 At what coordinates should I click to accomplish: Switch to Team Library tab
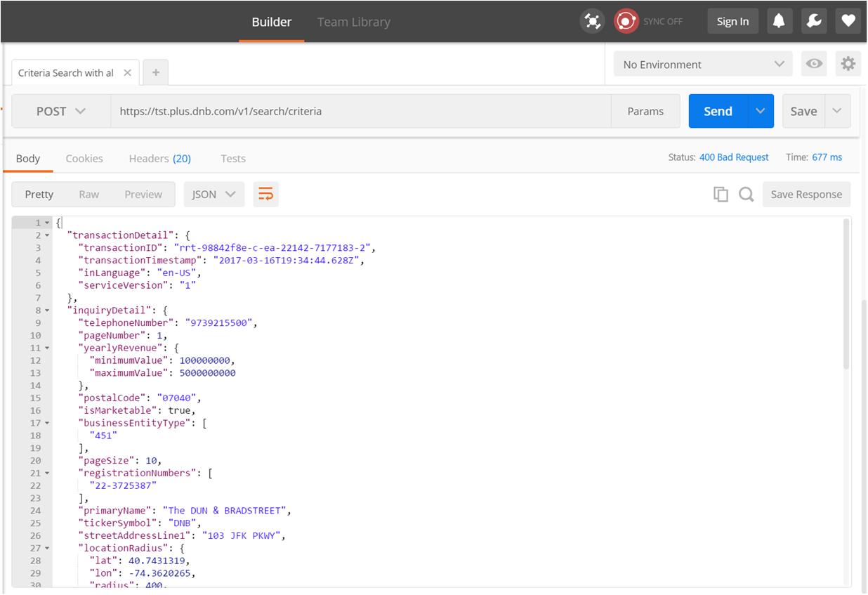[x=353, y=22]
